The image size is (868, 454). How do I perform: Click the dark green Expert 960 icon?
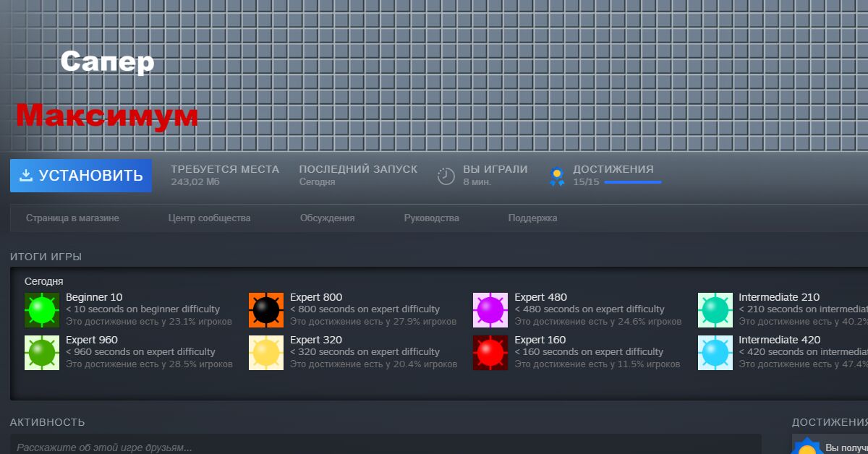[42, 353]
